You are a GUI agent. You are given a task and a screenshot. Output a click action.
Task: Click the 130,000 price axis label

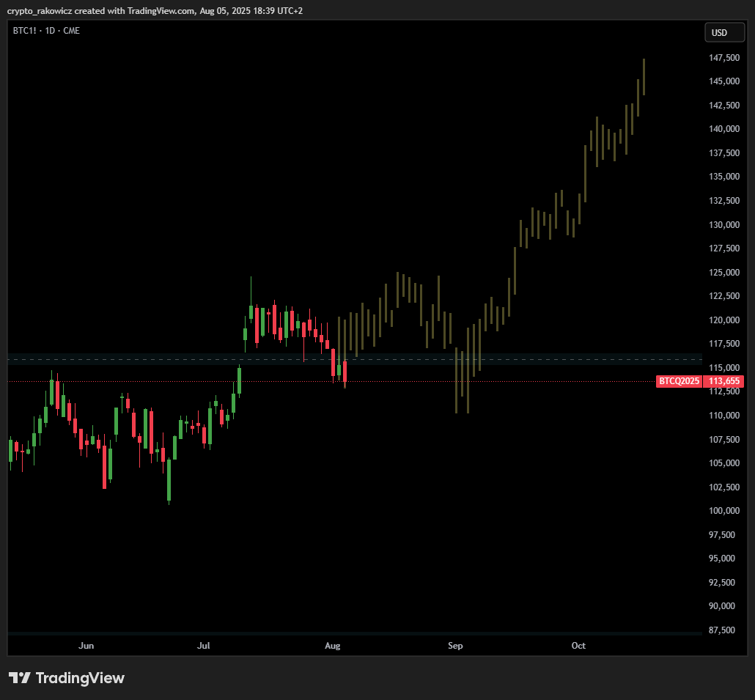(724, 225)
